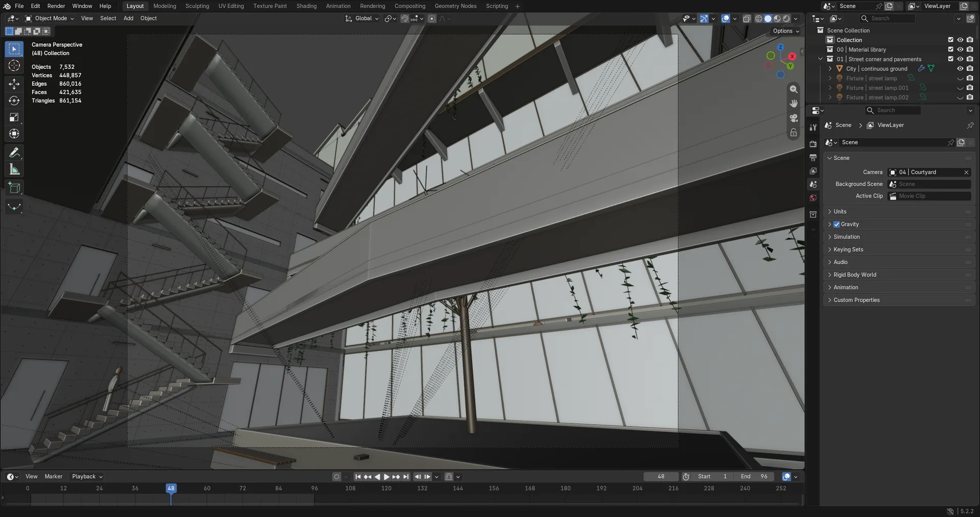Click the playhead marker at frame 48
Image resolution: width=980 pixels, height=517 pixels.
click(171, 488)
